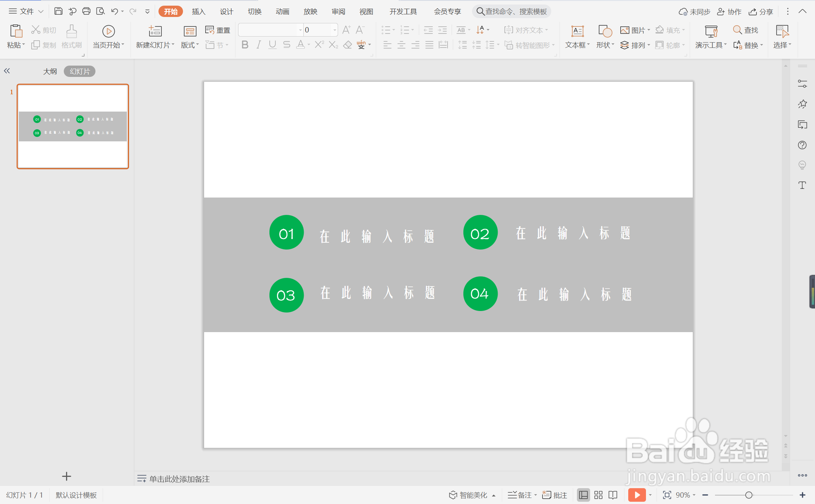The height and width of the screenshot is (504, 815).
Task: Switch to slide sorter grid view
Action: [598, 495]
